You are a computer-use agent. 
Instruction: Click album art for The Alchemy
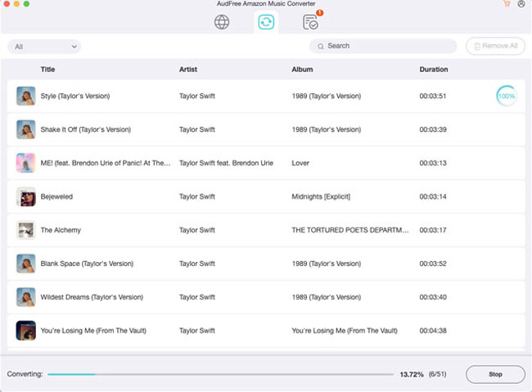[x=26, y=230]
